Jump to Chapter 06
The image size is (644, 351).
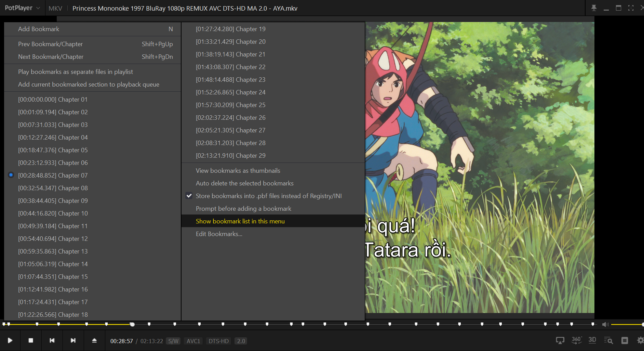[92, 163]
